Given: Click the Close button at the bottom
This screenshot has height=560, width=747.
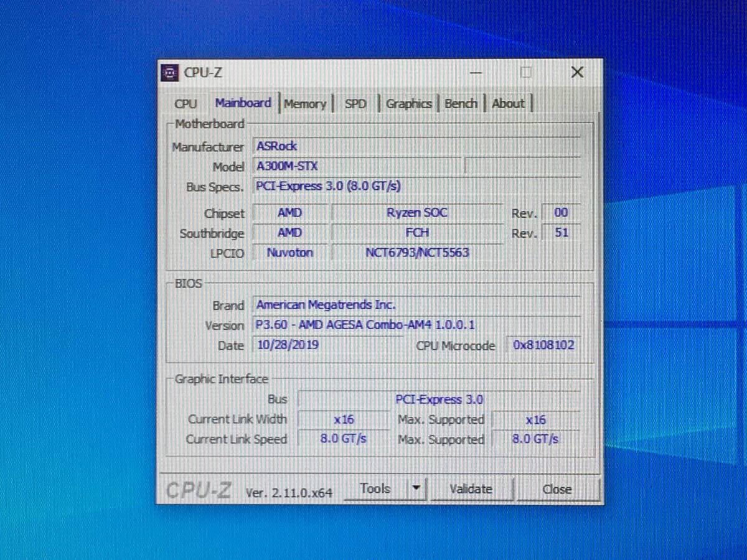Looking at the screenshot, I should [x=557, y=489].
